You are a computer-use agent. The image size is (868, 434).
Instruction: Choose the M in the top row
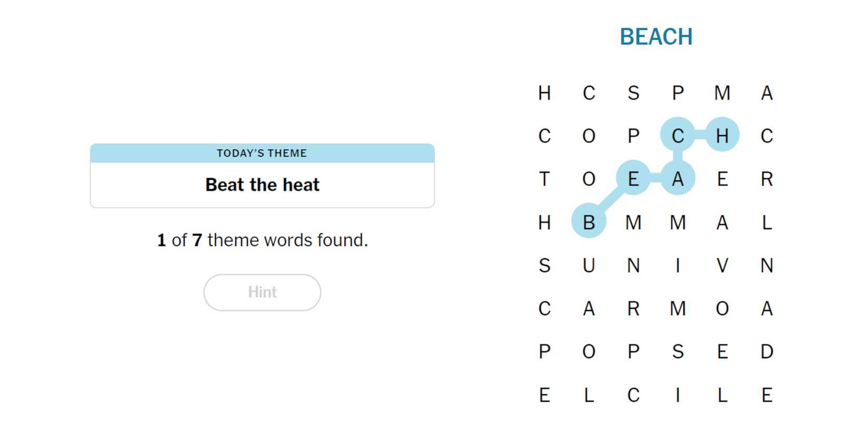coord(722,93)
